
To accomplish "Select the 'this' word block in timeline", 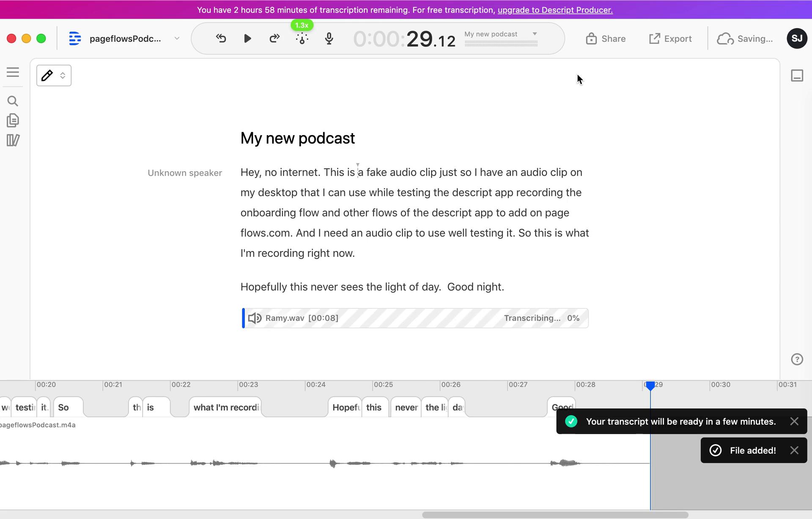I will point(374,407).
